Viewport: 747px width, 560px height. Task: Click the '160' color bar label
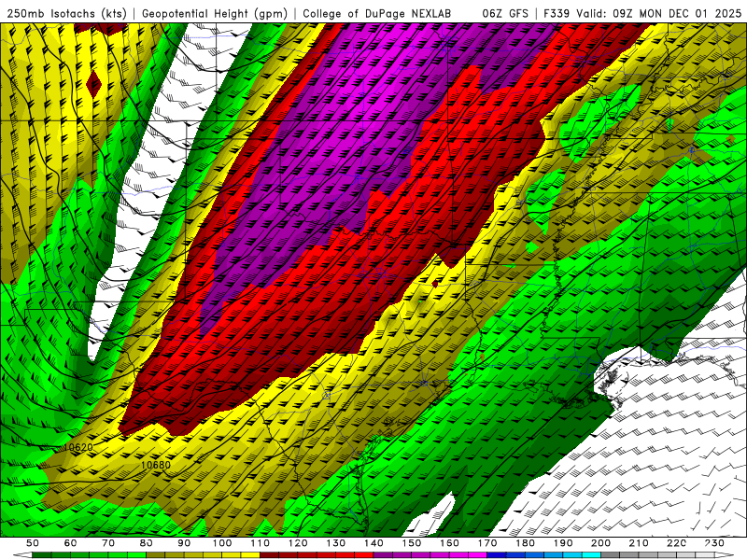tap(449, 543)
